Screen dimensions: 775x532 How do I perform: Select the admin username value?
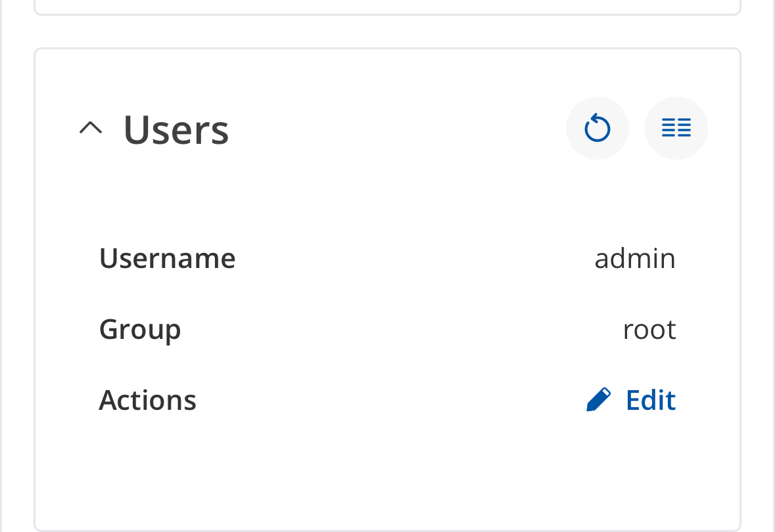tap(634, 258)
